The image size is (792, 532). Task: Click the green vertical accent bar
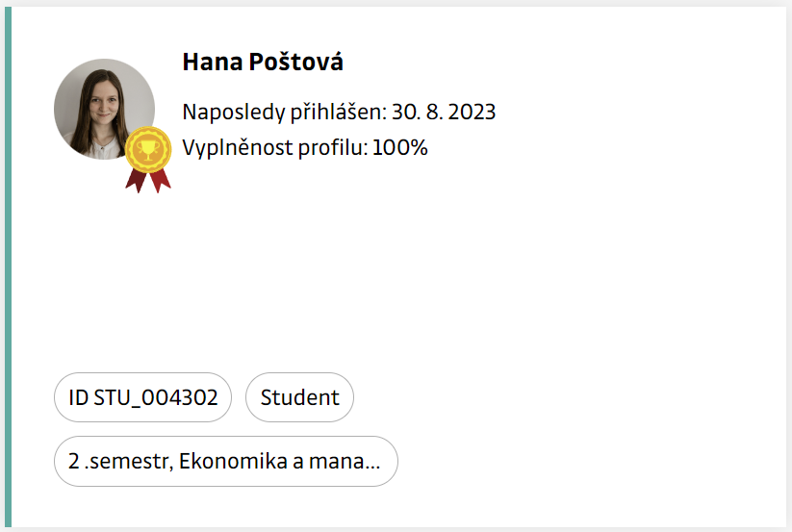tap(9, 266)
